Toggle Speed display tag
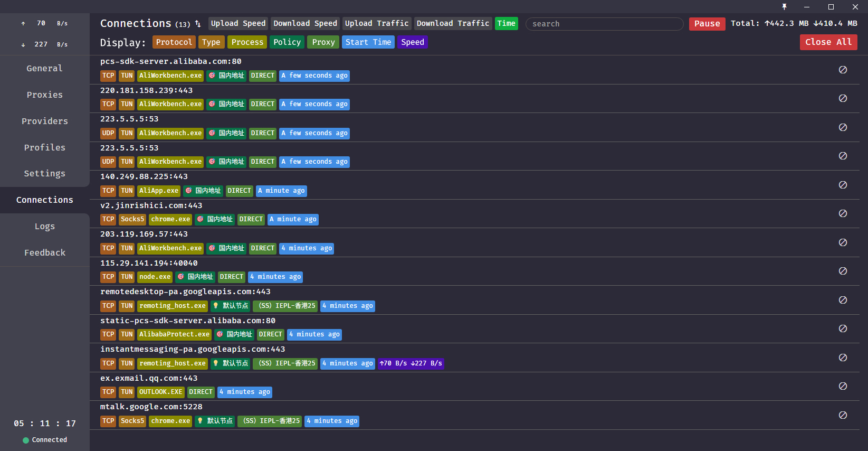 point(413,42)
